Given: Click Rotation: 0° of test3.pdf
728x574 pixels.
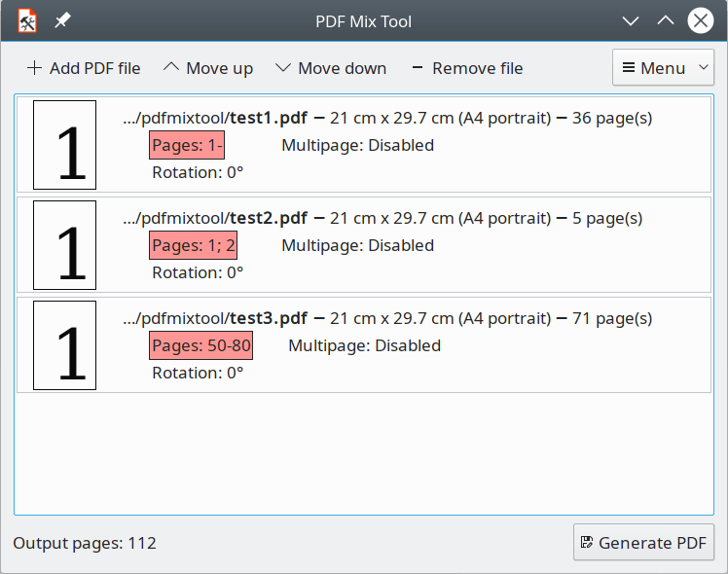Looking at the screenshot, I should pos(198,373).
